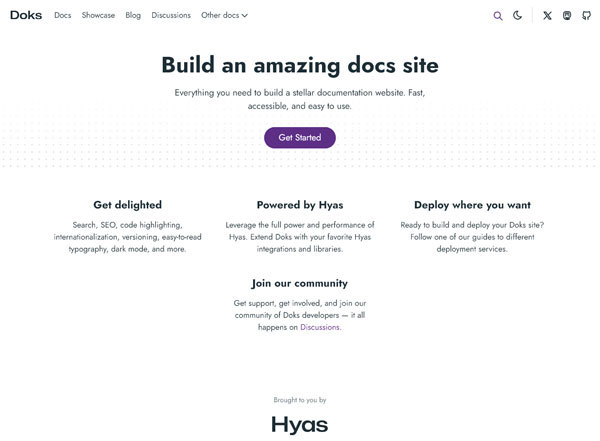Click the Get Started button
Viewport: 600px width, 441px height.
click(300, 137)
